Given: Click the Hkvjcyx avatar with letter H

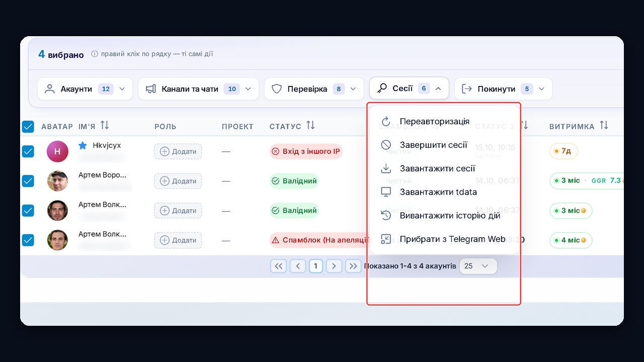Looking at the screenshot, I should point(57,151).
